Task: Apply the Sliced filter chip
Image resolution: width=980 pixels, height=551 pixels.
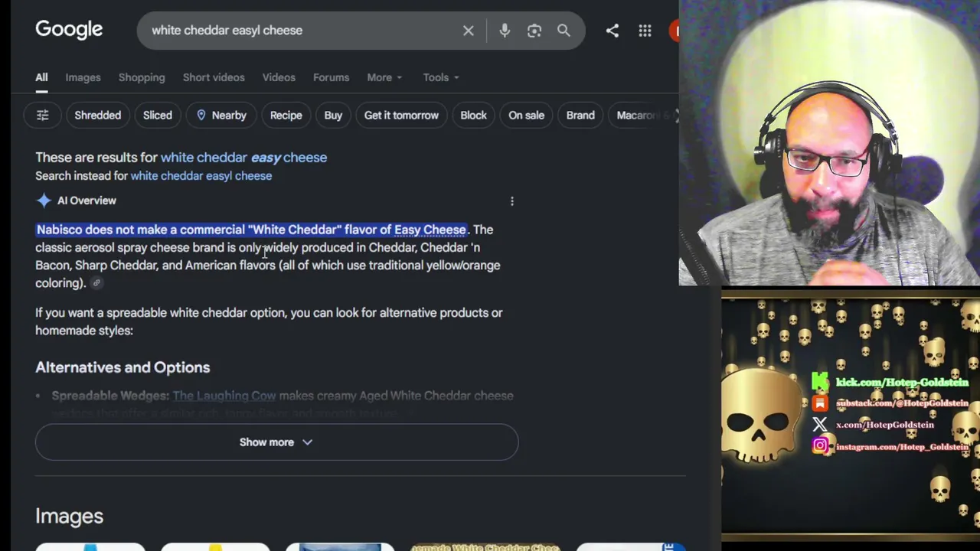Action: 158,116
